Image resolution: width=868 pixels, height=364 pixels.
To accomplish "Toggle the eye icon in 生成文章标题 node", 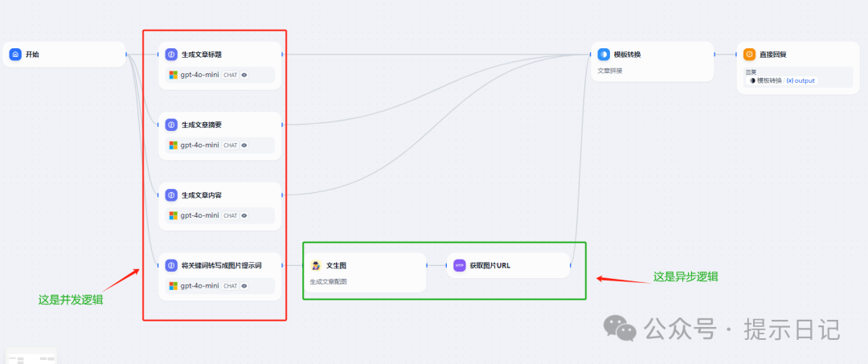I will click(244, 76).
